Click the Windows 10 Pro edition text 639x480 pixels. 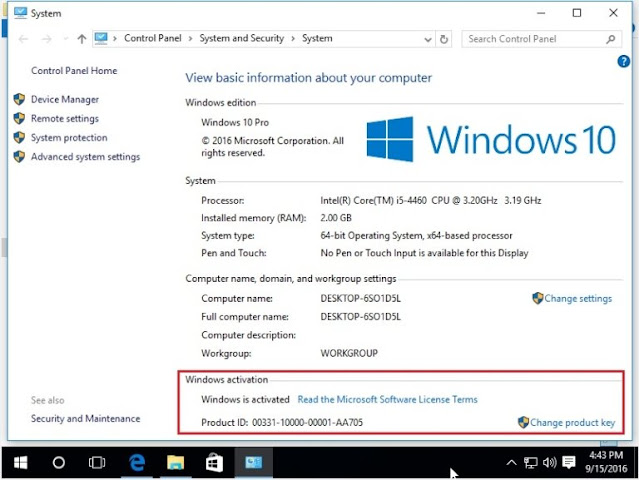click(235, 123)
